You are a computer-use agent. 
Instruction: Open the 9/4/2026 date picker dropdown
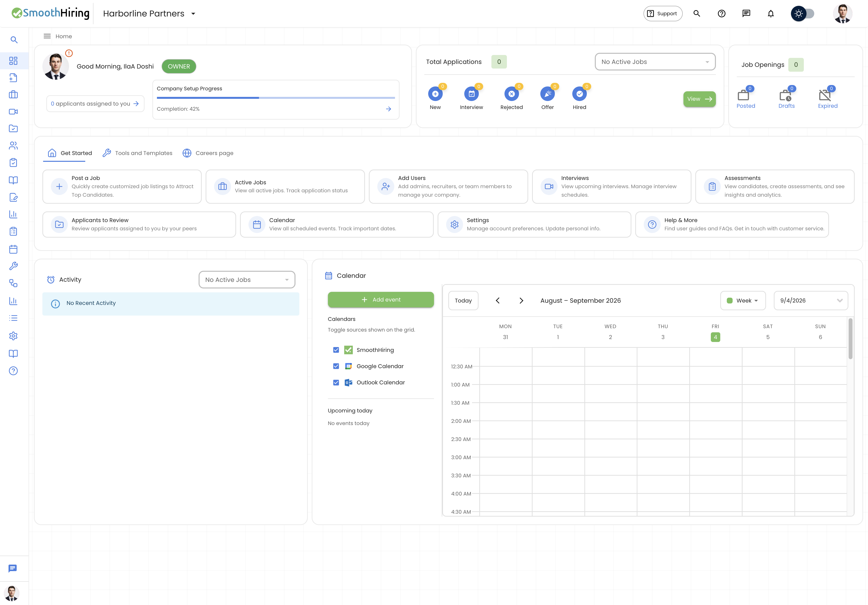811,300
